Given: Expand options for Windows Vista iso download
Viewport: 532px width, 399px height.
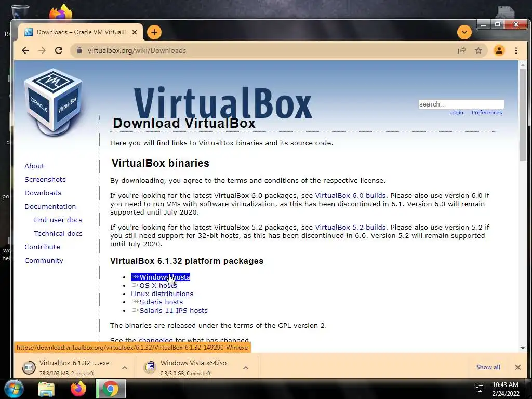Looking at the screenshot, I should click(246, 367).
